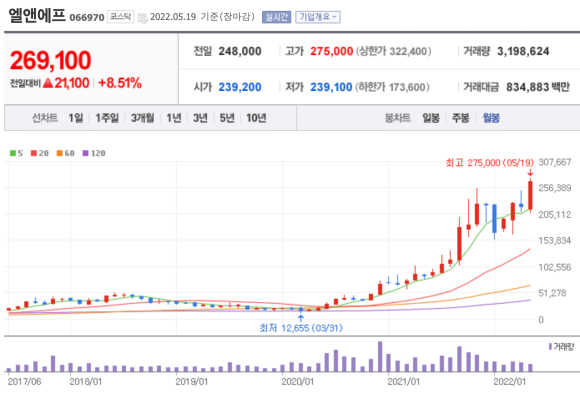The image size is (580, 394).
Task: Click the 21,100 change amount
Action: (72, 83)
